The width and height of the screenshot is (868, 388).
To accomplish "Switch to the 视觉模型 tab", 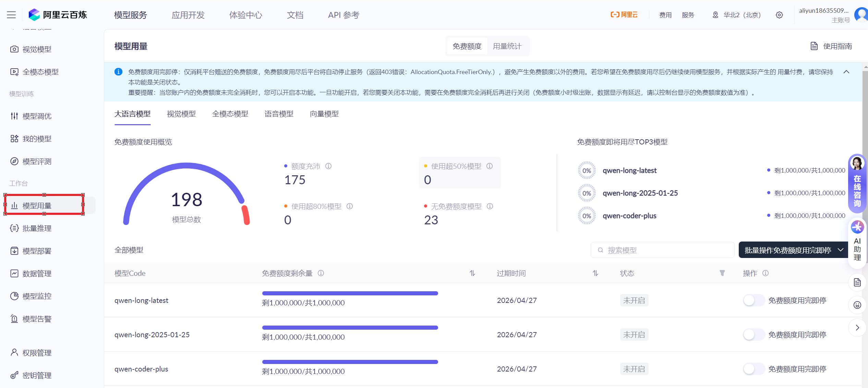I will tap(181, 114).
